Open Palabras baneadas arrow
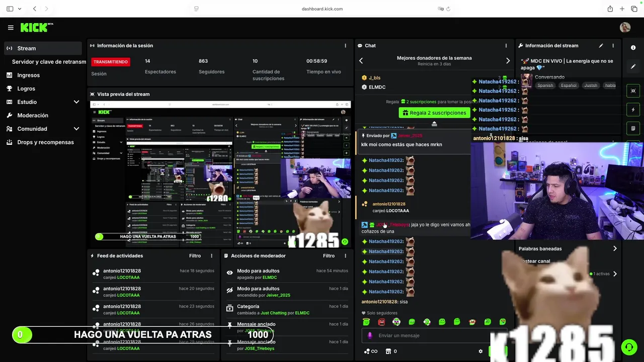Image resolution: width=644 pixels, height=362 pixels. (x=615, y=248)
